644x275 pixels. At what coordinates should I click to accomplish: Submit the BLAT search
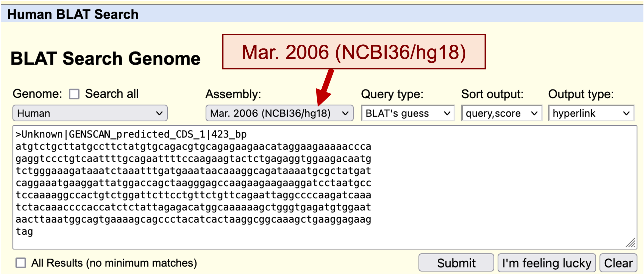point(456,263)
